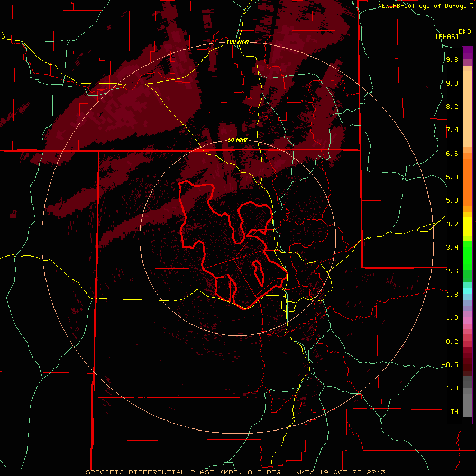Click the 4.2 value on color scale

click(452, 224)
